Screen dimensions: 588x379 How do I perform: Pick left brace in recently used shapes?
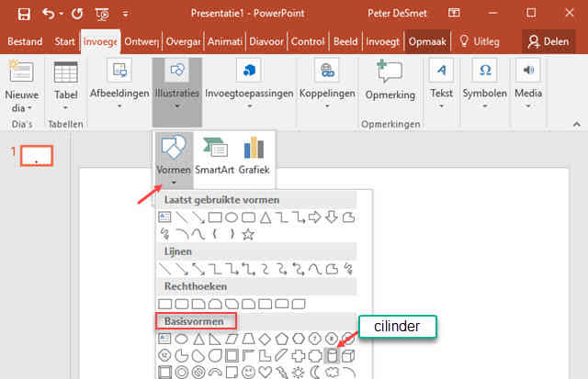215,234
